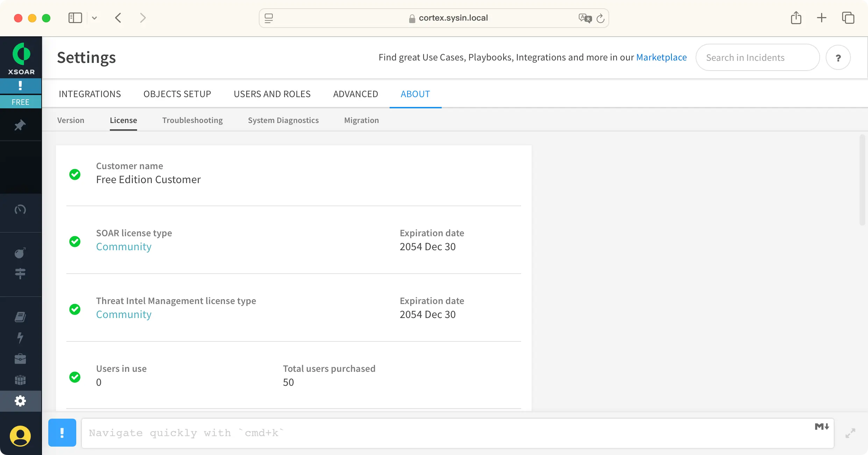Reload the page with the refresh icon

[x=600, y=18]
